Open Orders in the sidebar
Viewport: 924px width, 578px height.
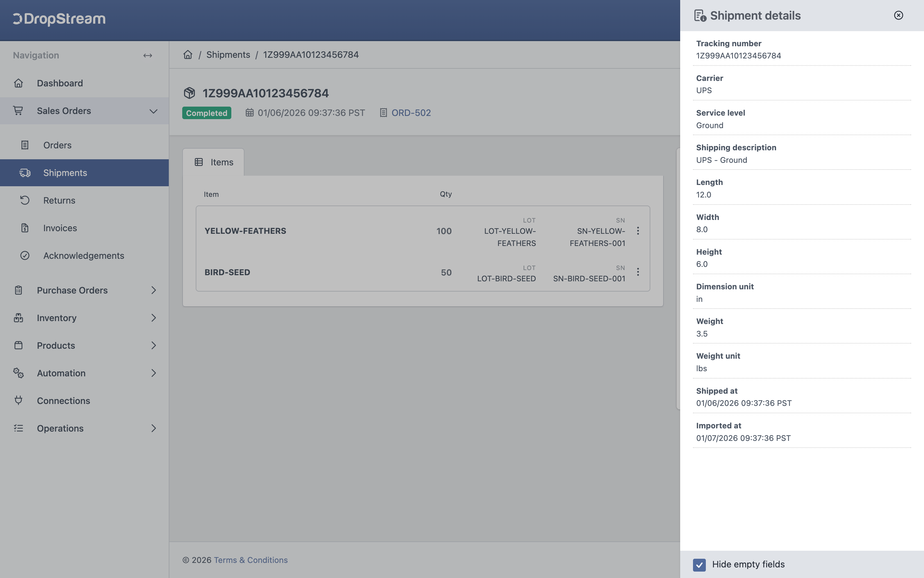tap(84, 145)
